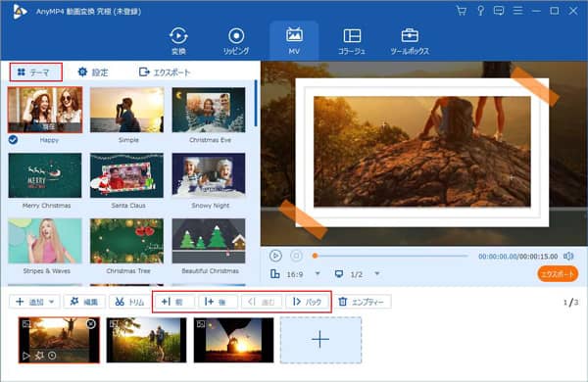Stop the preview playback
The height and width of the screenshot is (382, 588).
[296, 256]
